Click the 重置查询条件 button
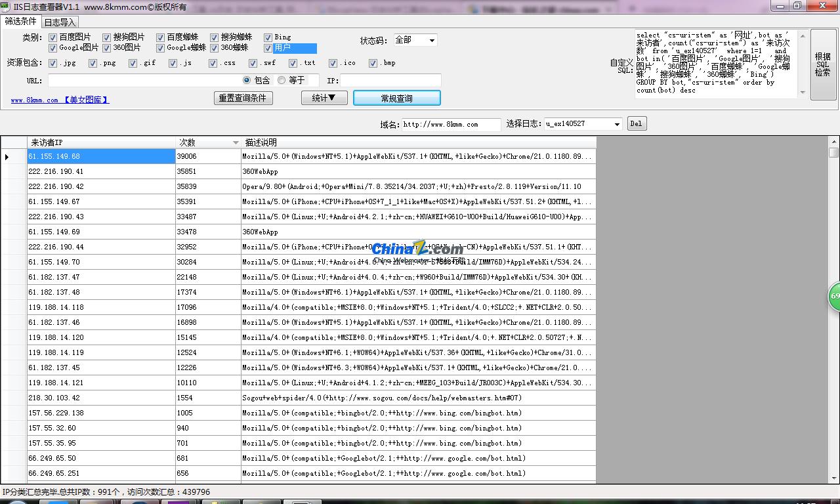The width and height of the screenshot is (840, 504). (243, 98)
